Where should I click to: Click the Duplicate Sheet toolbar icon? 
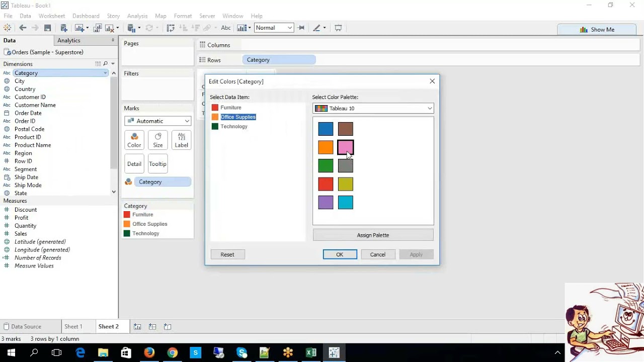point(98,28)
